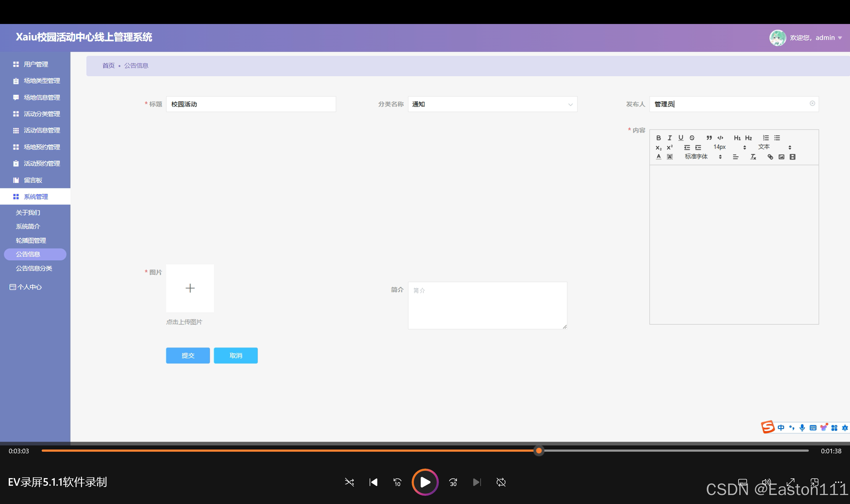This screenshot has width=850, height=504.
Task: Open 场地信息管理 in the sidebar
Action: [35, 98]
